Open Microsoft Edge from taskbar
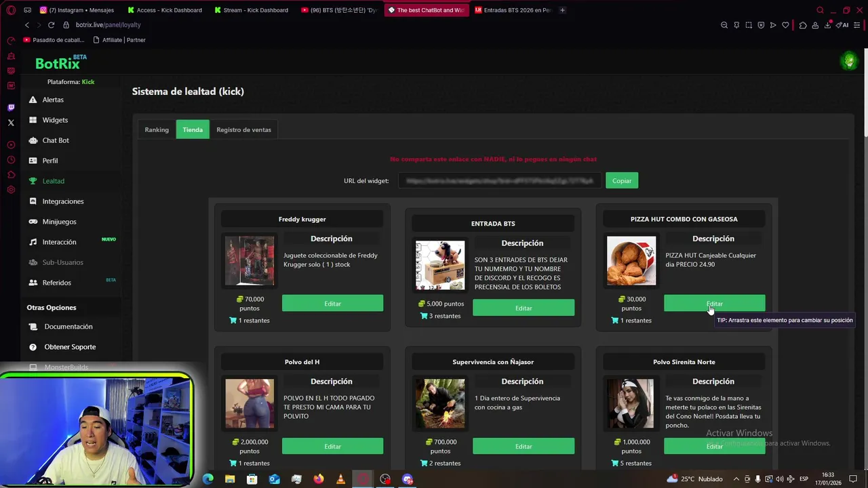The image size is (868, 488). pyautogui.click(x=208, y=479)
